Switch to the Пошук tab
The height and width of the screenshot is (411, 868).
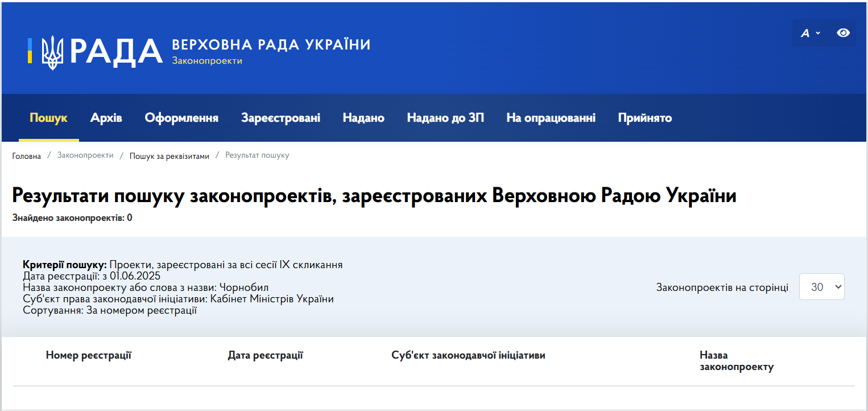49,118
